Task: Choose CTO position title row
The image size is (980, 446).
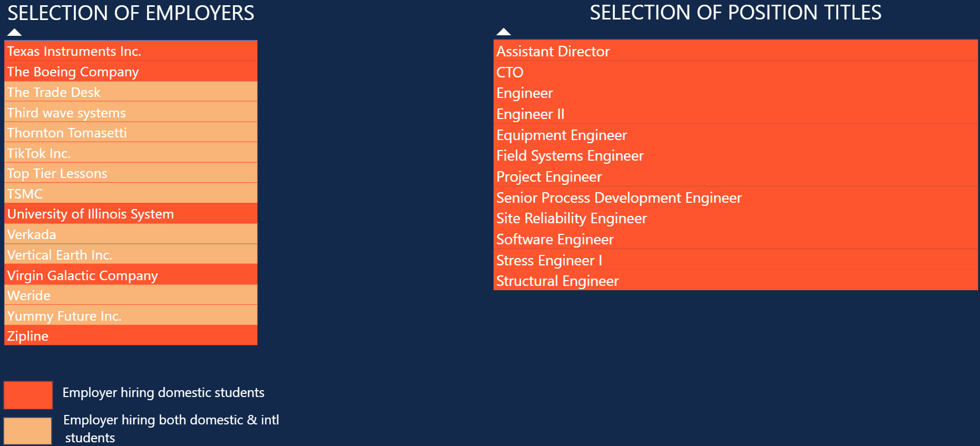Action: coord(736,72)
